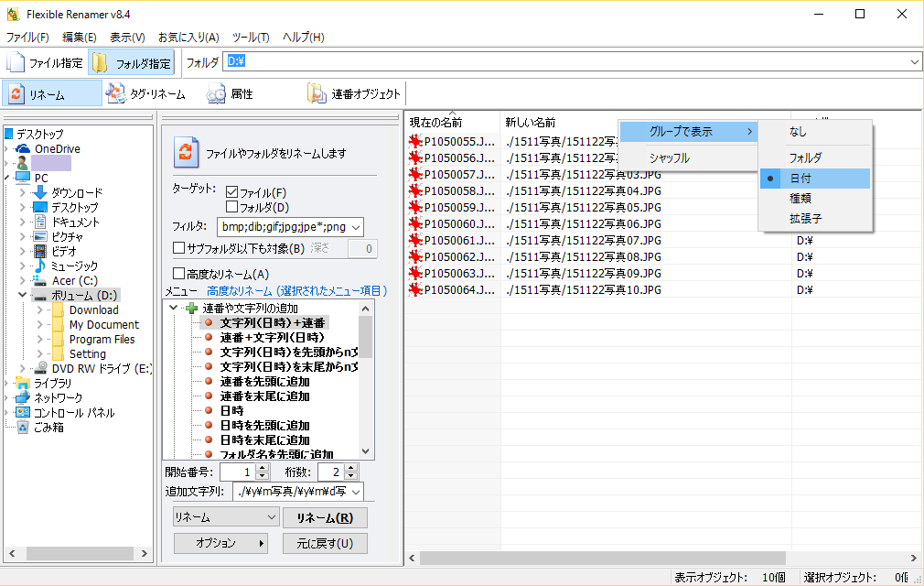Click the 元に戻す(U) undo button
Image resolution: width=924 pixels, height=586 pixels.
pyautogui.click(x=325, y=543)
